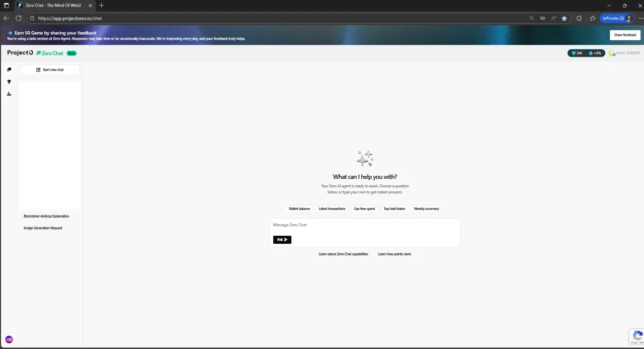
Task: Click the What can I help you with heading
Action: [x=365, y=177]
